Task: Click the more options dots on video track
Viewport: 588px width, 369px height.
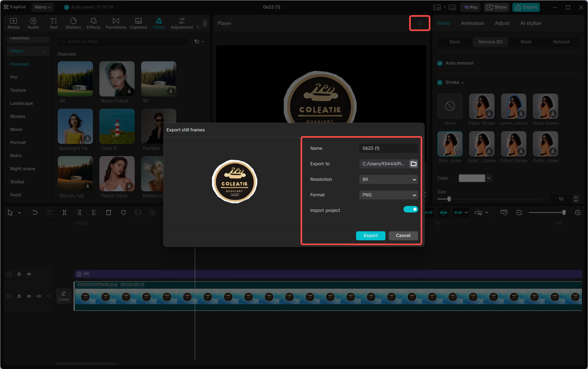Action: point(49,296)
